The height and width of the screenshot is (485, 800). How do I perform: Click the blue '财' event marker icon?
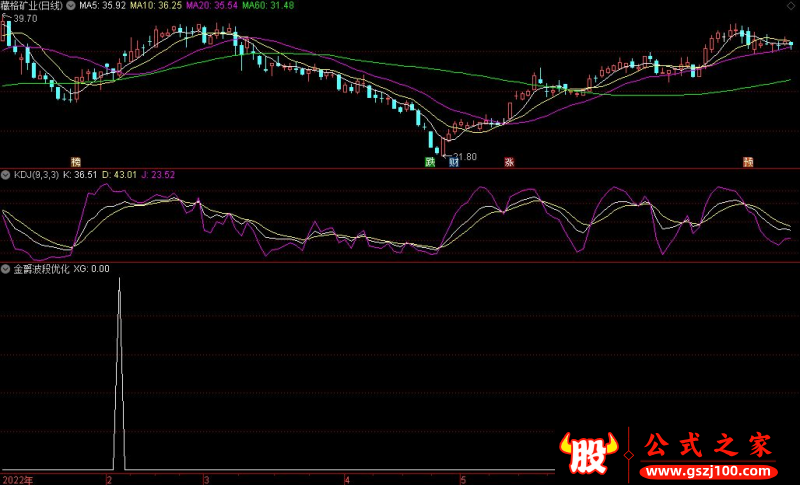[x=454, y=162]
